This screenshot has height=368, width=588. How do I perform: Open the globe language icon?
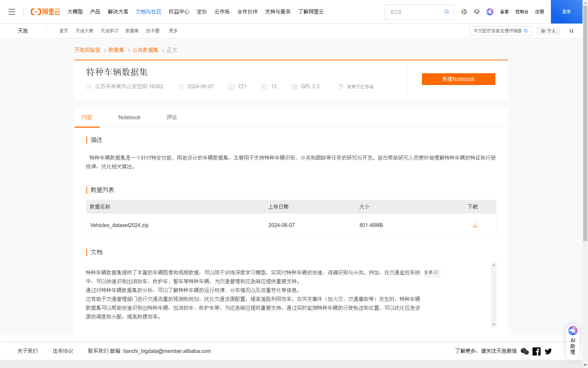pos(464,12)
